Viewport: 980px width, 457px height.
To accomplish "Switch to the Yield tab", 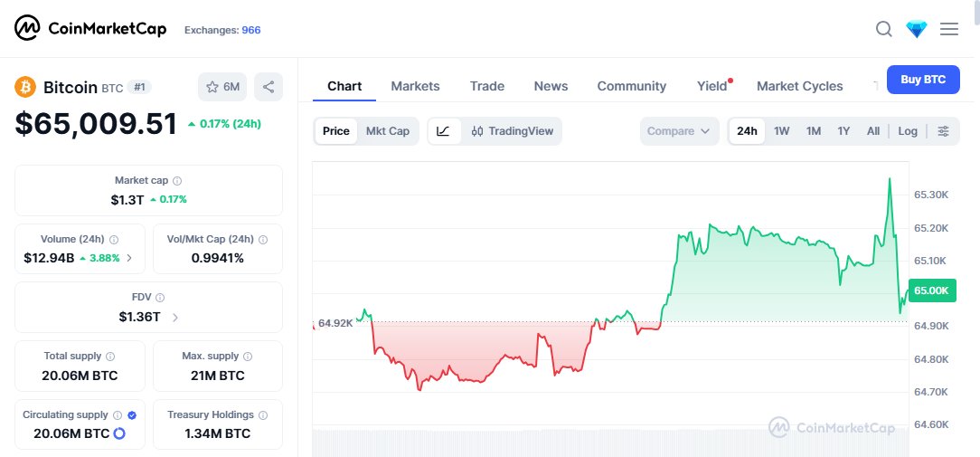I will pyautogui.click(x=712, y=86).
